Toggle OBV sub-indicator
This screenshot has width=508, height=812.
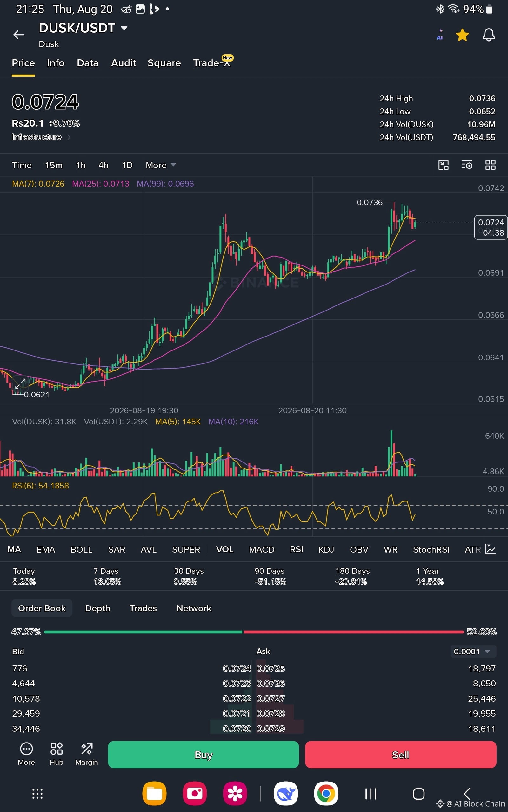pyautogui.click(x=359, y=549)
